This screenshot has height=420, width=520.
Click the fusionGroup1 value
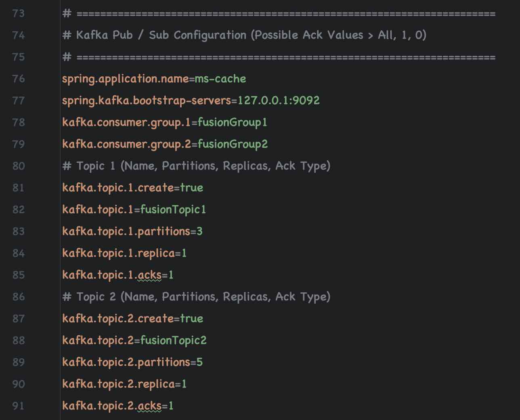pos(233,122)
